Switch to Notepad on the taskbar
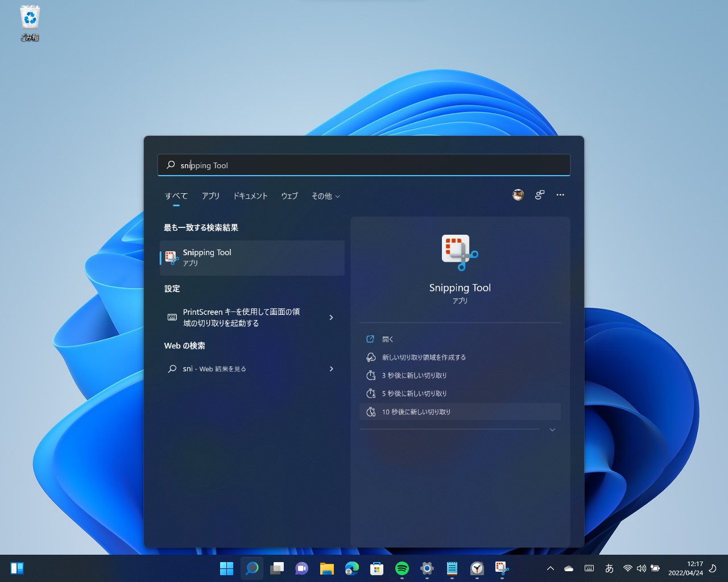 [452, 568]
